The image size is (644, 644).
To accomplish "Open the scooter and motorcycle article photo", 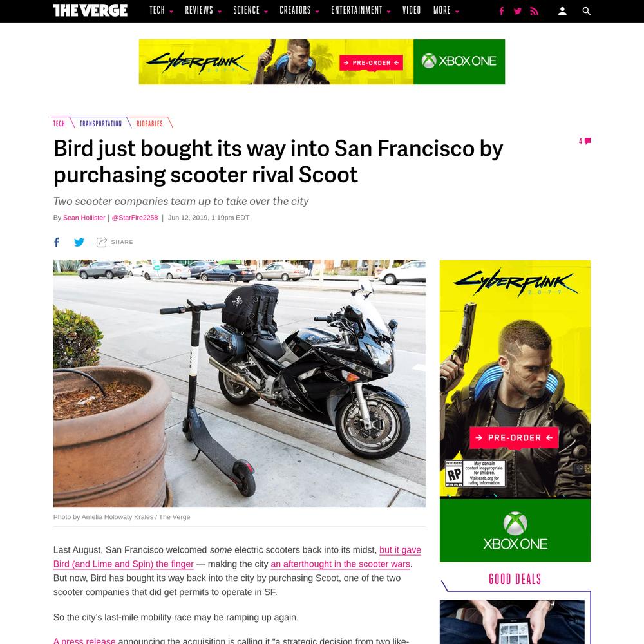I will pos(240,383).
